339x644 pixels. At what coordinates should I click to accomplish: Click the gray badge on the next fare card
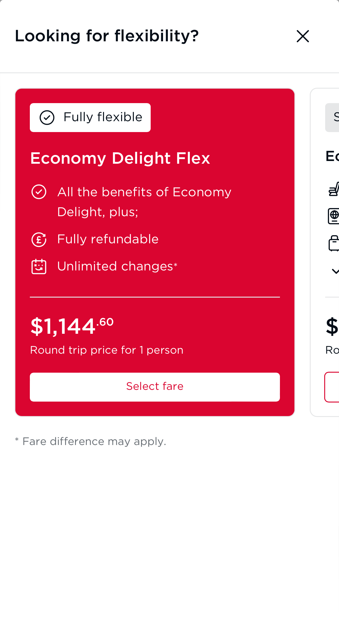[x=332, y=118]
